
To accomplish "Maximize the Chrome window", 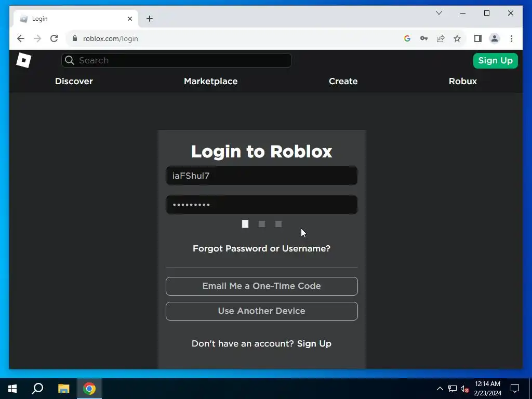I will [x=486, y=13].
